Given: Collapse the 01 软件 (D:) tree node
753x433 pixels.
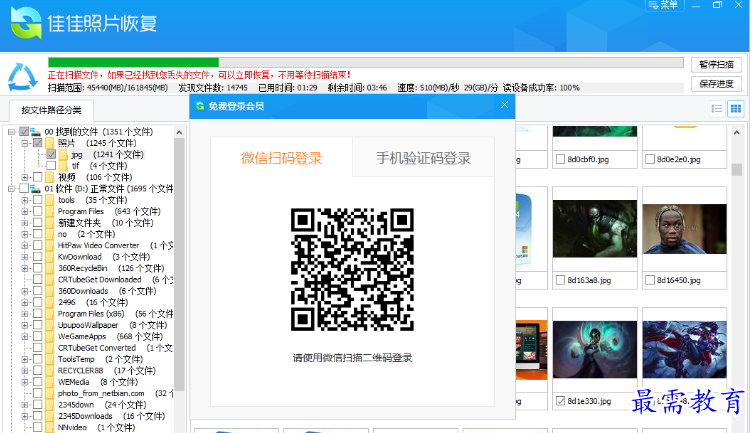Looking at the screenshot, I should [11, 189].
